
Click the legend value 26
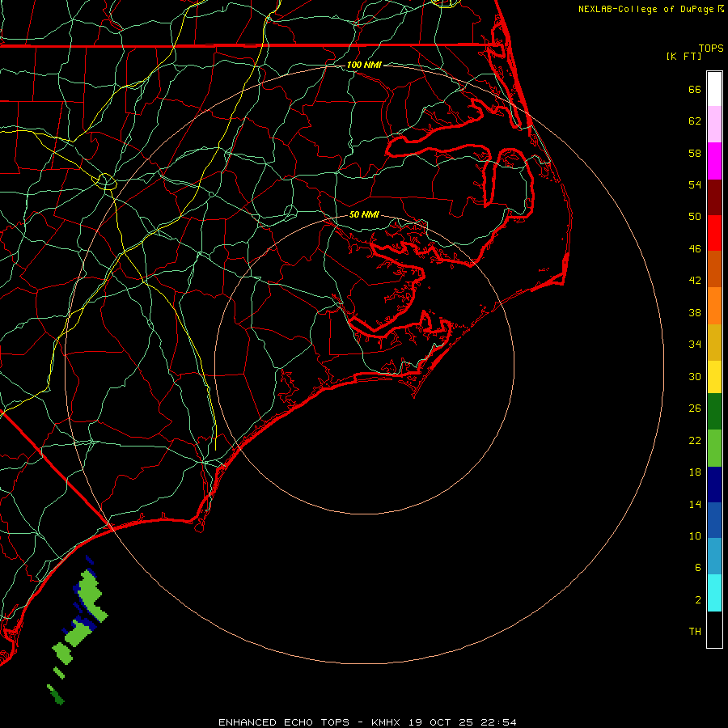pos(695,408)
